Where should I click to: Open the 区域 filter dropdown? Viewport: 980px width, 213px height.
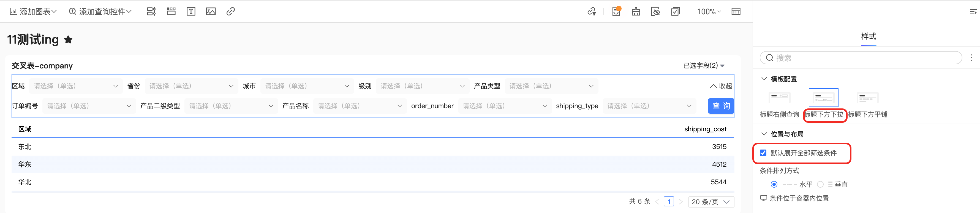point(75,86)
